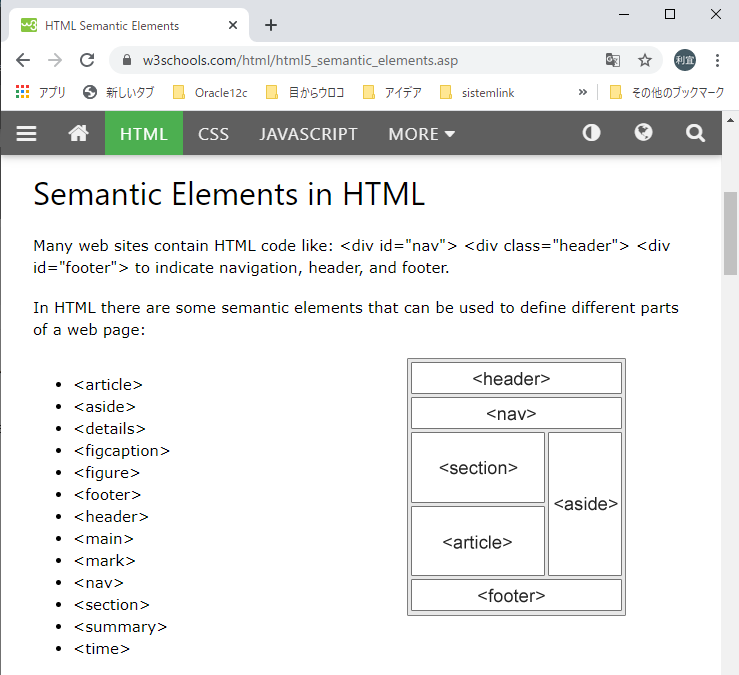Screen dimensions: 739x675
Task: Open a new tab with plus button
Action: point(271,25)
